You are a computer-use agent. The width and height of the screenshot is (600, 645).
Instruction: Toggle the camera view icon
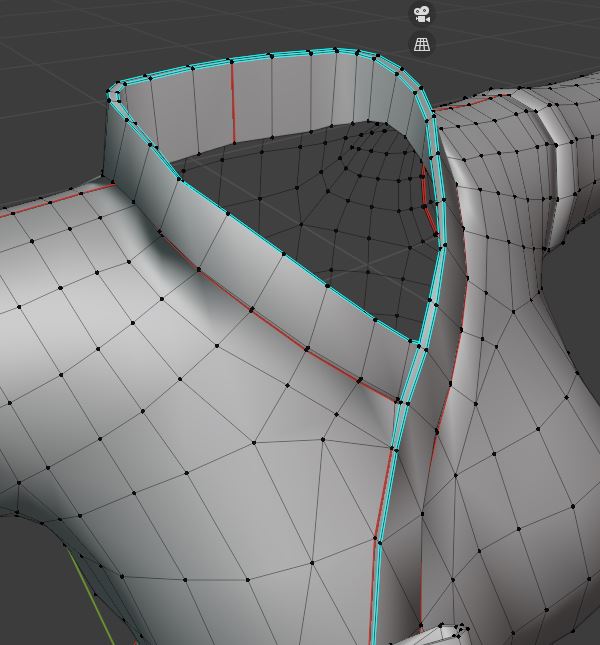[422, 14]
